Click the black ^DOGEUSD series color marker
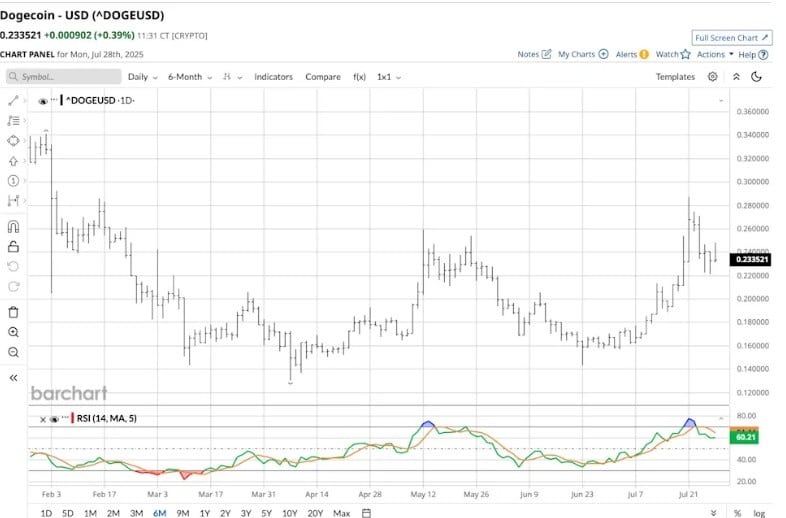 62,100
